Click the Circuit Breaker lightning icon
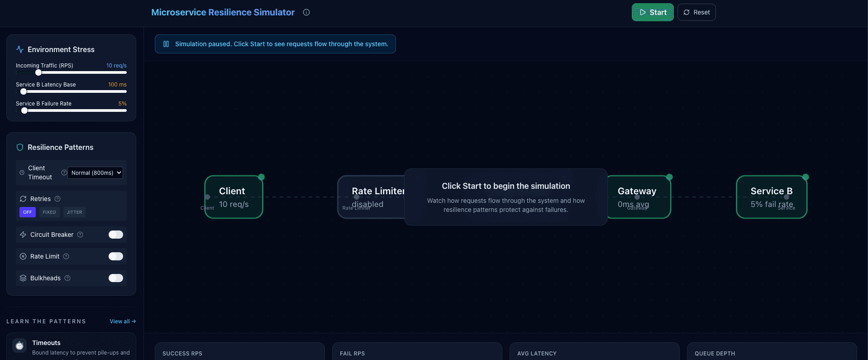The height and width of the screenshot is (360, 868). click(23, 235)
